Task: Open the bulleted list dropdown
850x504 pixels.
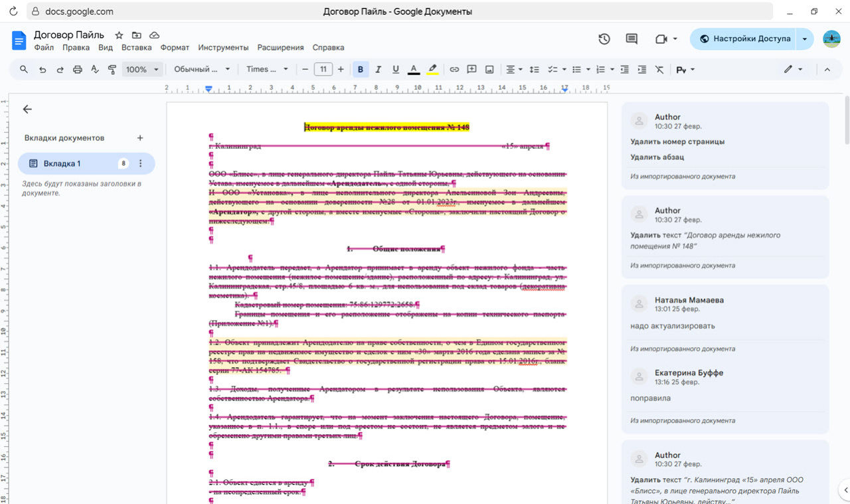Action: pyautogui.click(x=580, y=69)
